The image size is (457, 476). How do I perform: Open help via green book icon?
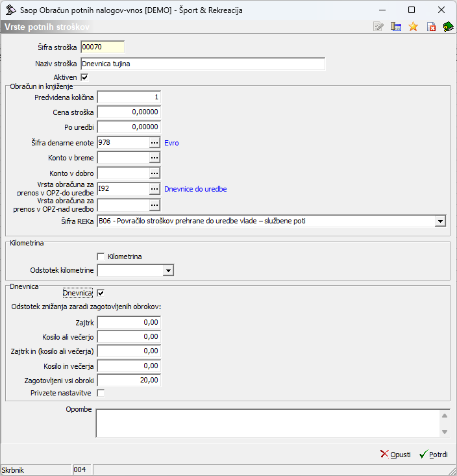(448, 27)
